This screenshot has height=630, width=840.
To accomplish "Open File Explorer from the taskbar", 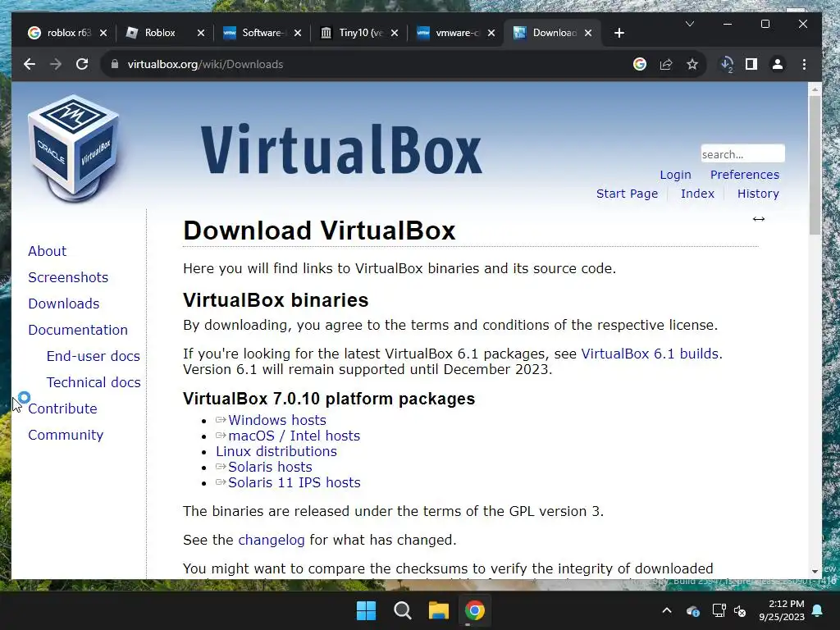I will click(x=439, y=610).
